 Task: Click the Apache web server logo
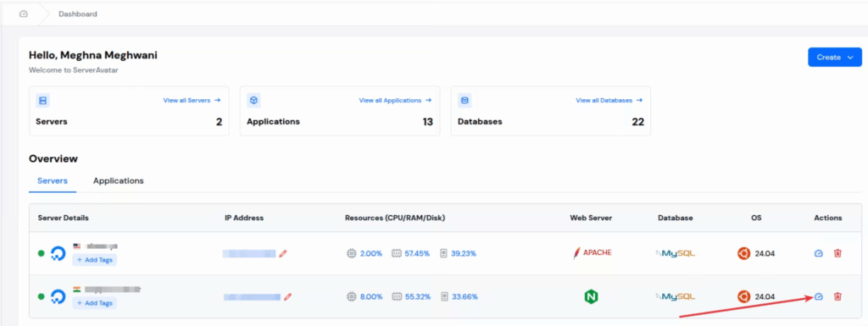click(592, 252)
